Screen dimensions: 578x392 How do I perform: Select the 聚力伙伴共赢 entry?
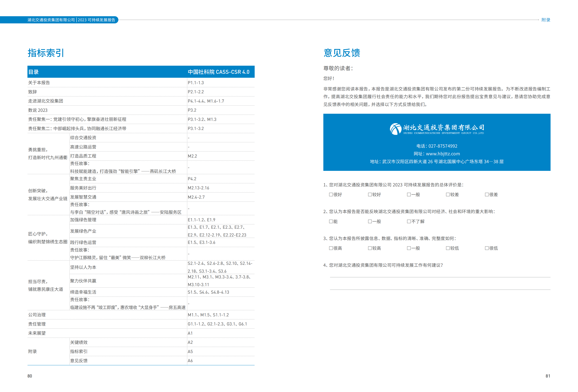coord(83,281)
